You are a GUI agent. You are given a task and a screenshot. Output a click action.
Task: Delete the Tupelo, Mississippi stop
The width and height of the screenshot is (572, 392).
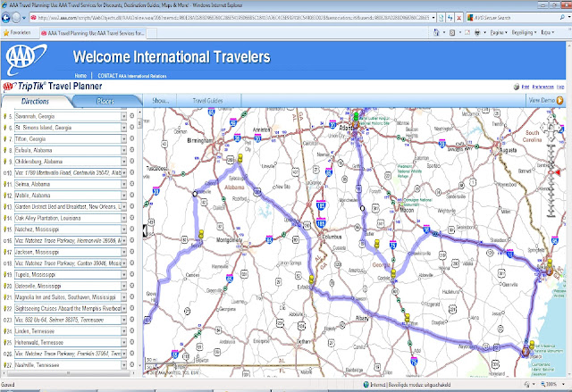tap(132, 274)
